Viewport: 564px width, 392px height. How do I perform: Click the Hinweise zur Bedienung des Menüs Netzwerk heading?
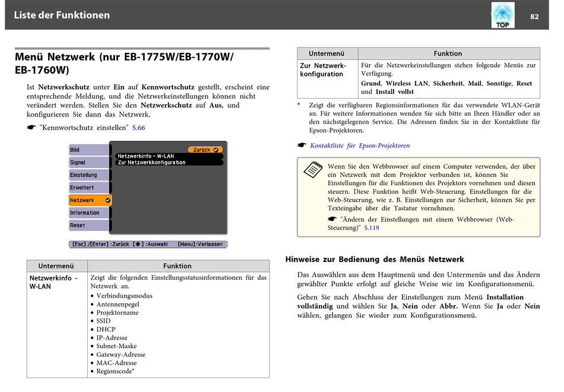[375, 260]
